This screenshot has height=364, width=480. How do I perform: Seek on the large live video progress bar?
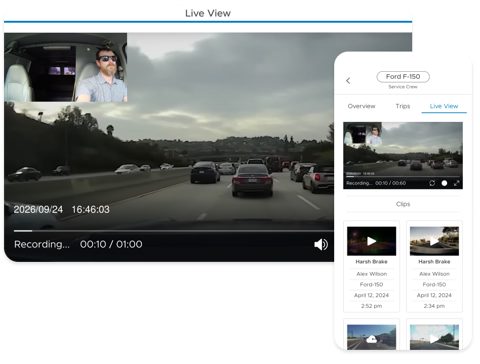(173, 231)
